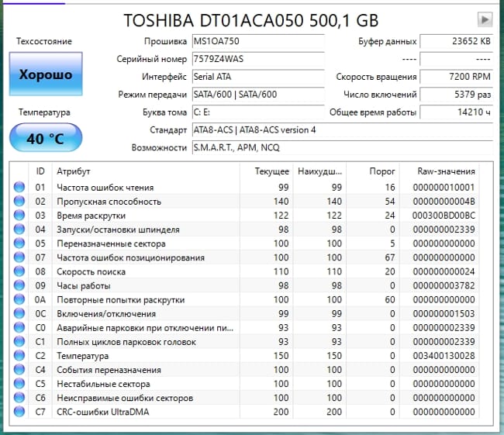The image size is (504, 435).
Task: Select the Запуски/остановки шпинделя row
Action: [244, 230]
